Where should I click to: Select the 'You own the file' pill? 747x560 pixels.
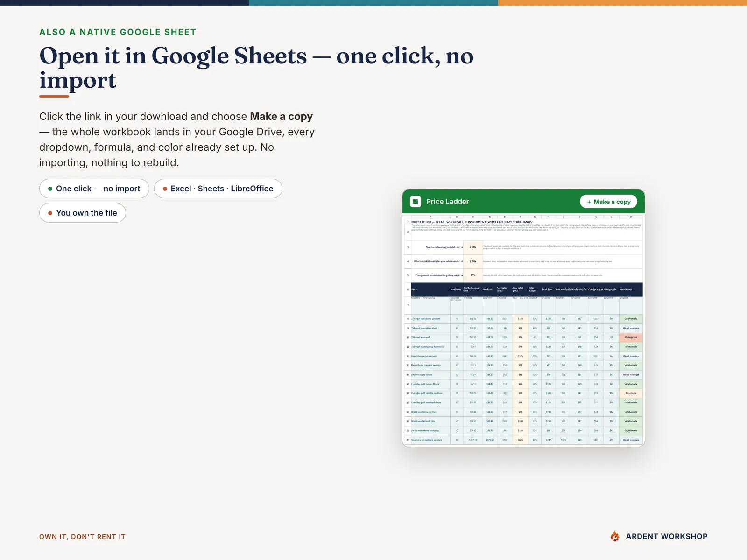(83, 213)
